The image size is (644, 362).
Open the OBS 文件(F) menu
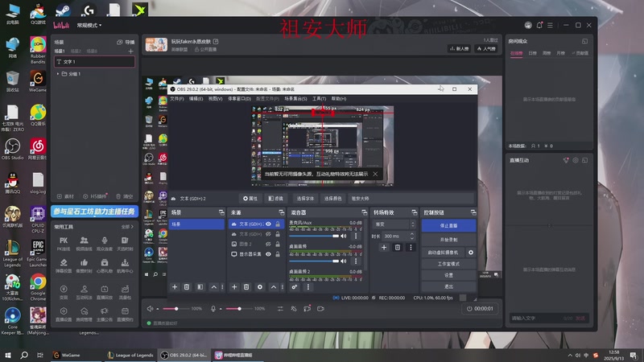pos(177,98)
